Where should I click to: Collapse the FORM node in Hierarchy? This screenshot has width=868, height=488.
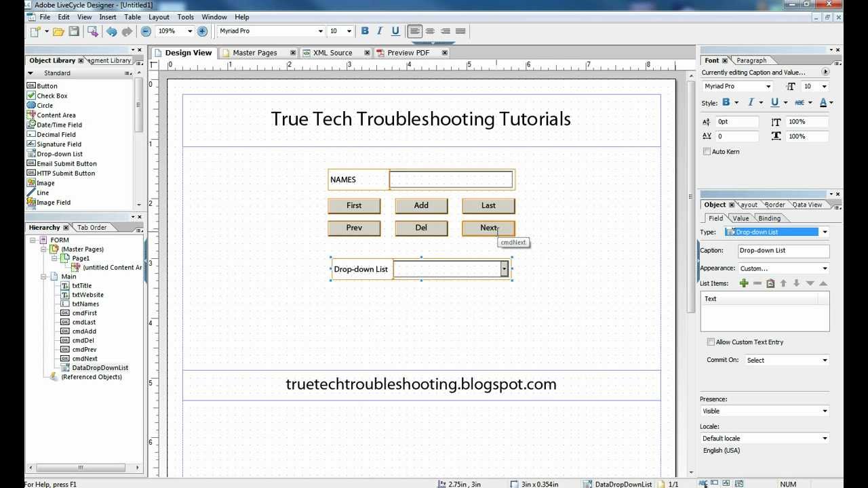point(33,240)
